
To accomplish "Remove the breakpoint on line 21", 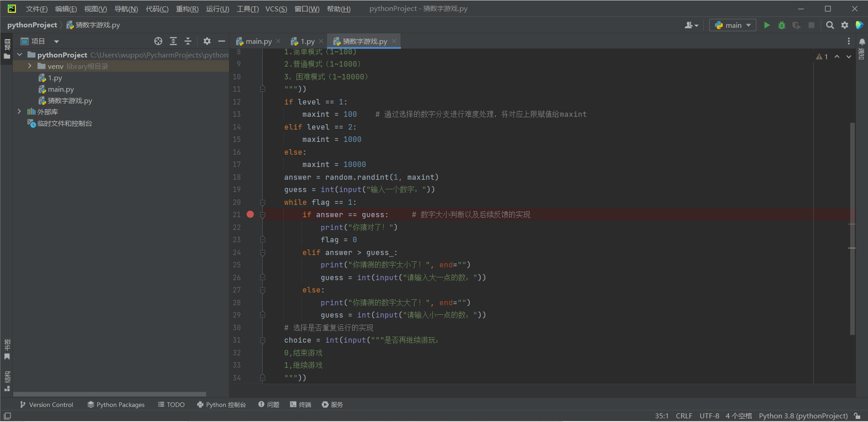I will coord(250,214).
